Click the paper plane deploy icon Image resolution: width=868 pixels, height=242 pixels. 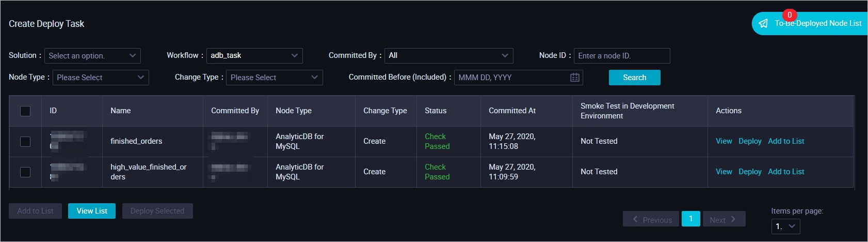763,24
